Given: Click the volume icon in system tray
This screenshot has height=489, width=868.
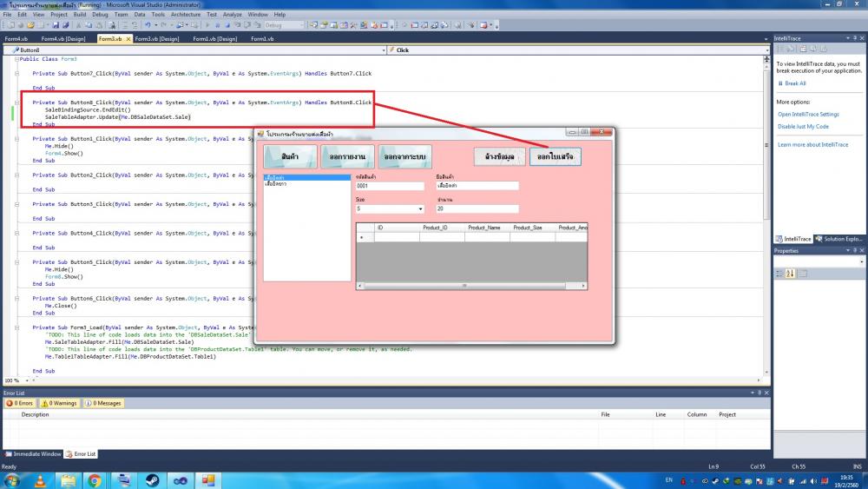Looking at the screenshot, I should [x=813, y=481].
